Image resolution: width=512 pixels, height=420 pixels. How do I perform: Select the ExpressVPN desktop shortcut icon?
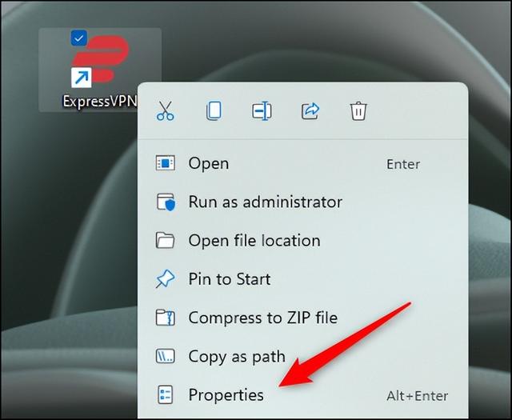tap(100, 61)
